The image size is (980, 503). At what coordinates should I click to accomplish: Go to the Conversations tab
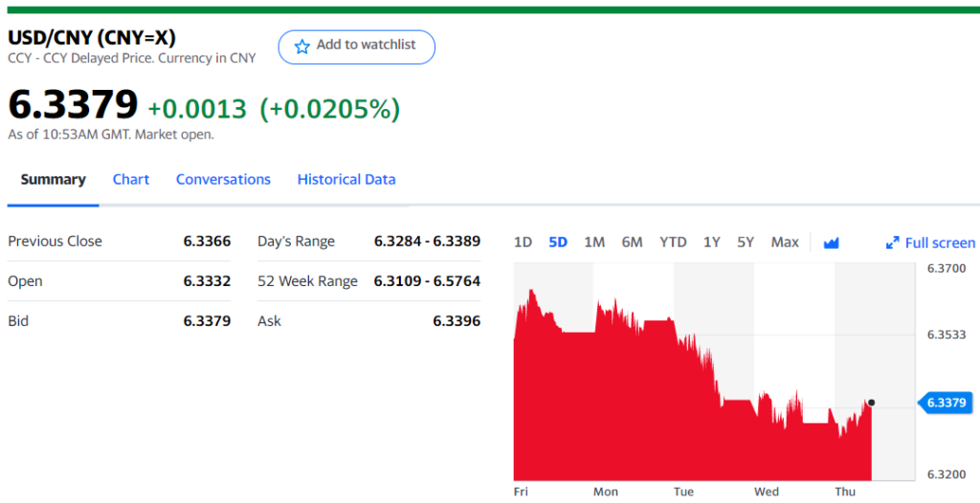pos(223,180)
